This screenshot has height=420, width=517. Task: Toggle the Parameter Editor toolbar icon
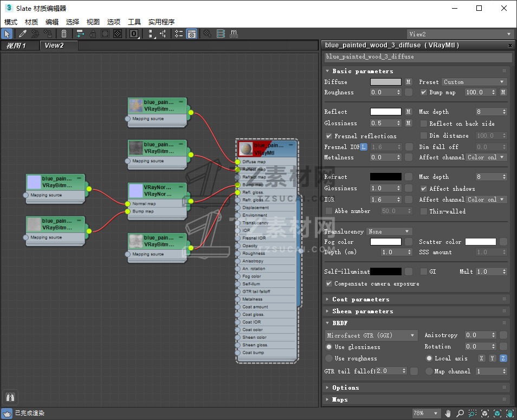click(192, 34)
